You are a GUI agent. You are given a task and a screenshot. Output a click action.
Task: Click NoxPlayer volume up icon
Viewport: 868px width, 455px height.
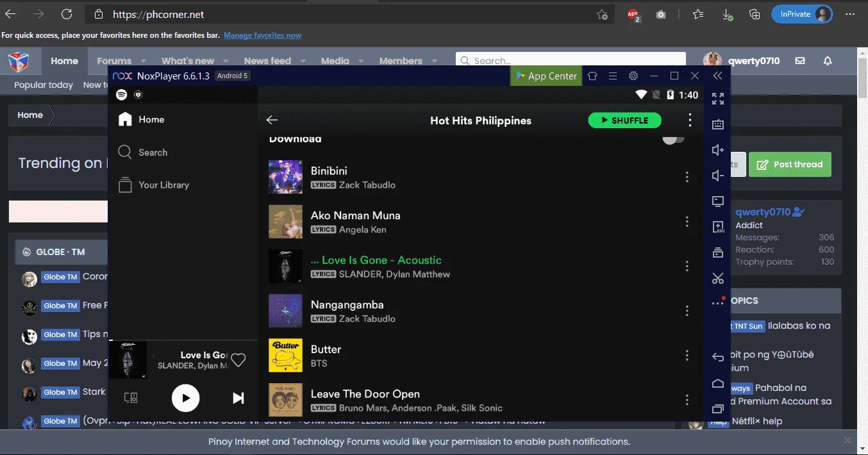click(x=718, y=150)
